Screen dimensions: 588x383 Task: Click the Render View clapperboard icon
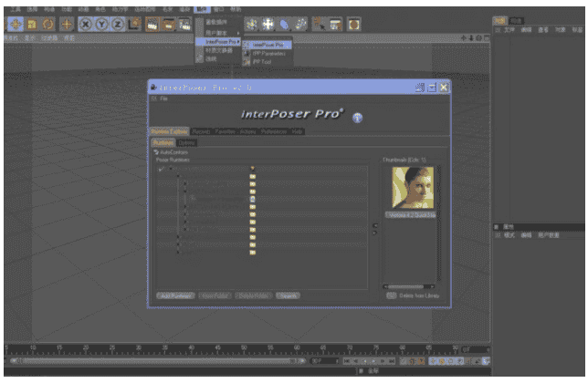point(152,25)
